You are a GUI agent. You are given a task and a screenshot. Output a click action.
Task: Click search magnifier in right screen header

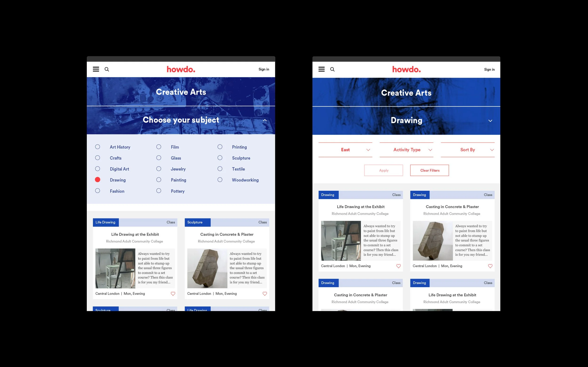tap(332, 69)
